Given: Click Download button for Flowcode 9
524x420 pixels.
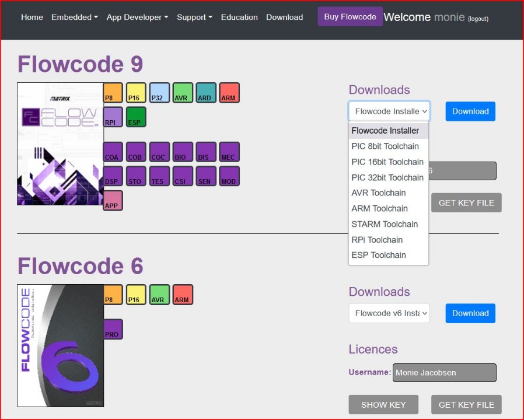Looking at the screenshot, I should click(470, 111).
